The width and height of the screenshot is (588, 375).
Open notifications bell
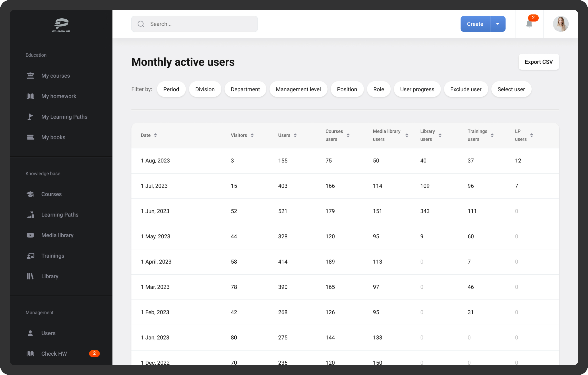point(529,24)
